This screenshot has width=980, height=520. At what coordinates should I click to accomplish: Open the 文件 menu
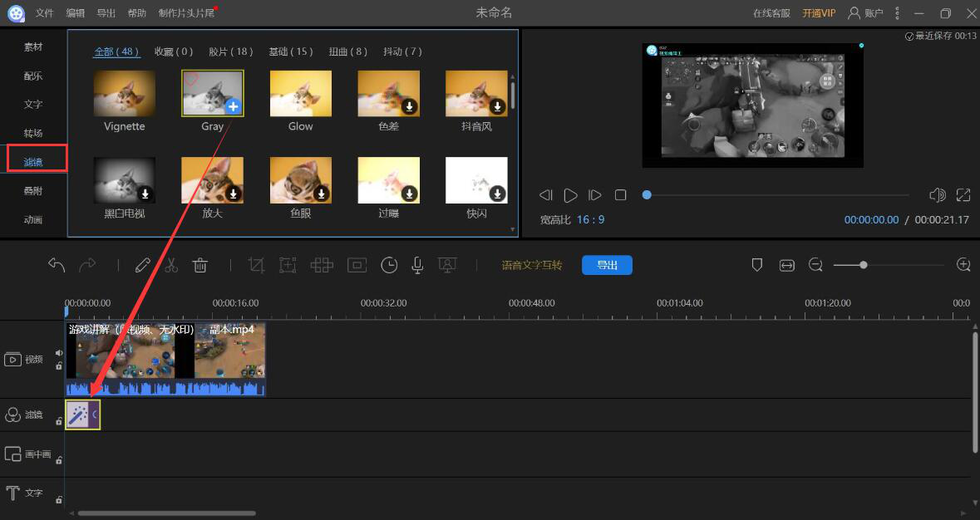click(45, 13)
